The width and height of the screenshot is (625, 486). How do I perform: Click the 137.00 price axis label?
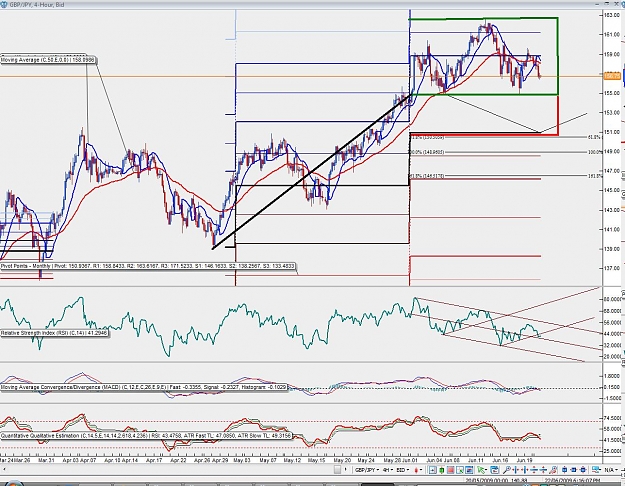pos(612,268)
